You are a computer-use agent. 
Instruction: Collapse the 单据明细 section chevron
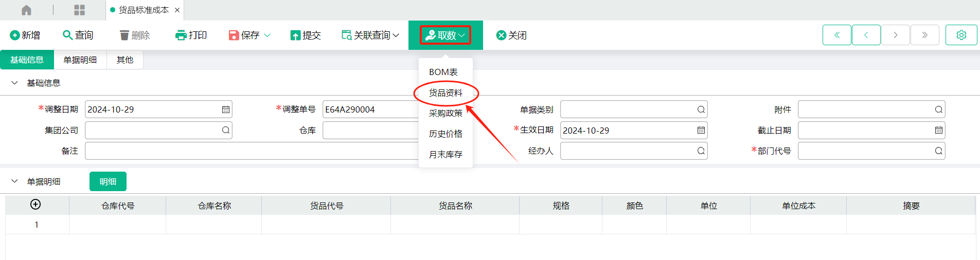click(x=14, y=181)
